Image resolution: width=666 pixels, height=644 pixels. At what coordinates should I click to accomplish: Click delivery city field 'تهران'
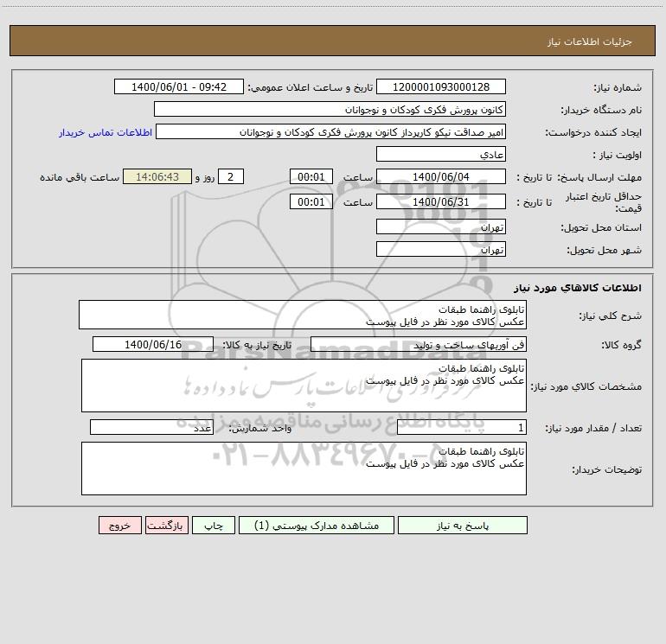point(441,249)
